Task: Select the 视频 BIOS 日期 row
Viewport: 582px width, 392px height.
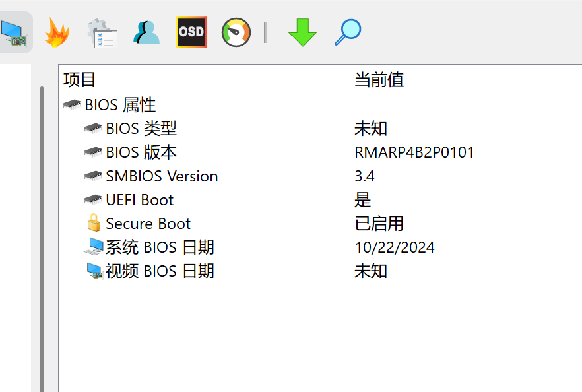Action: (321, 271)
